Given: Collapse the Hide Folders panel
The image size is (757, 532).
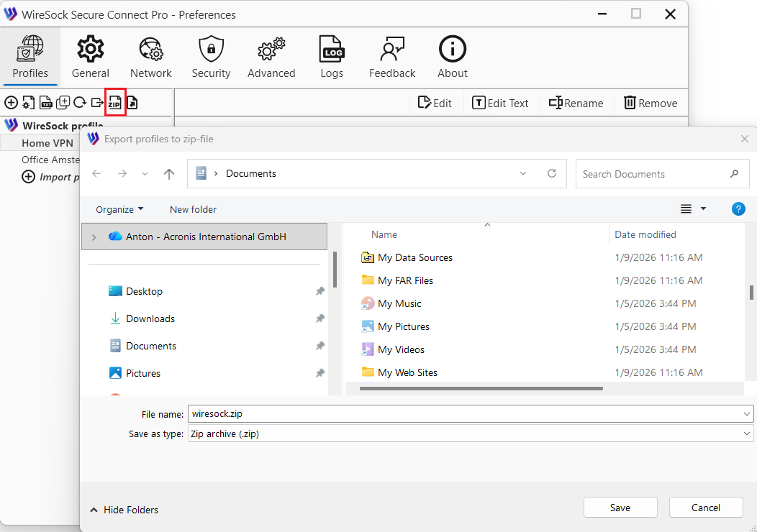Looking at the screenshot, I should coord(123,510).
